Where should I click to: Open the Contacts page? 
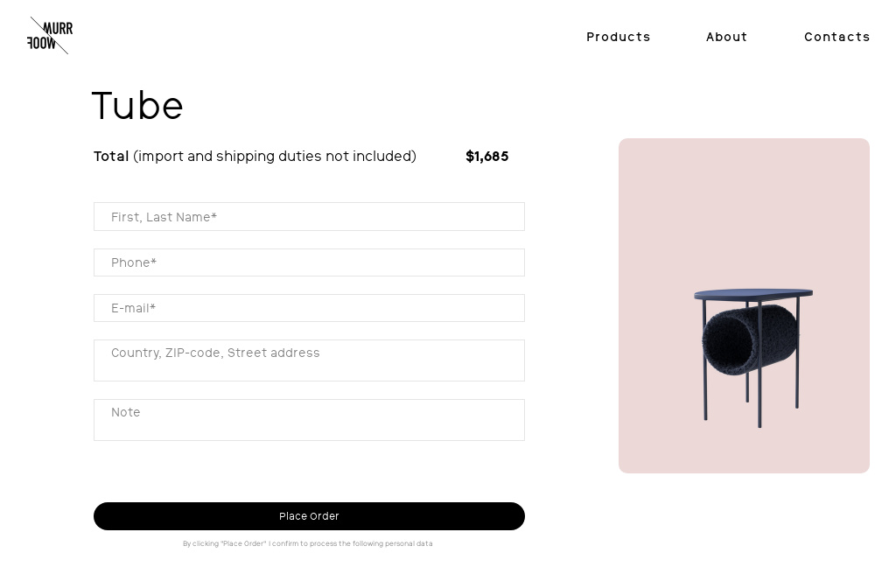point(837,37)
